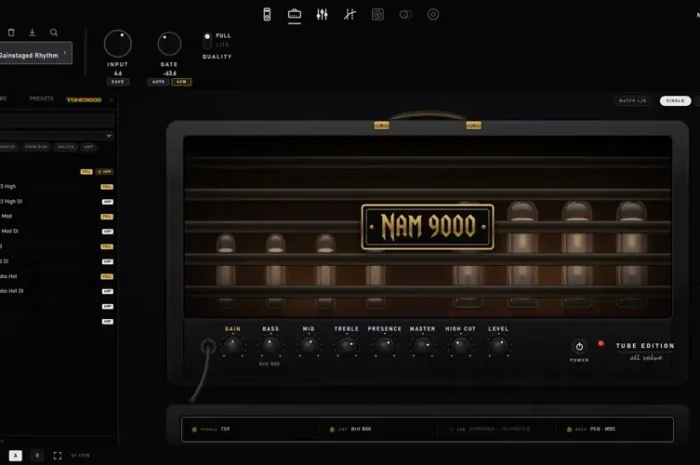Click the PEQ - MDC rack name in the chain bar
Image resolution: width=700 pixels, height=465 pixels.
click(603, 429)
